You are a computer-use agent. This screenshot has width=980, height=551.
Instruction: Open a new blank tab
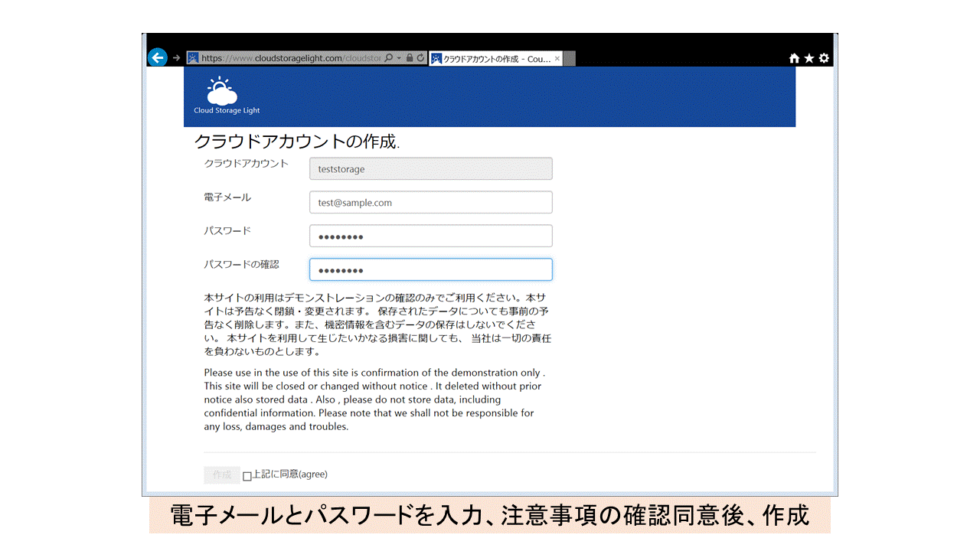coord(569,59)
